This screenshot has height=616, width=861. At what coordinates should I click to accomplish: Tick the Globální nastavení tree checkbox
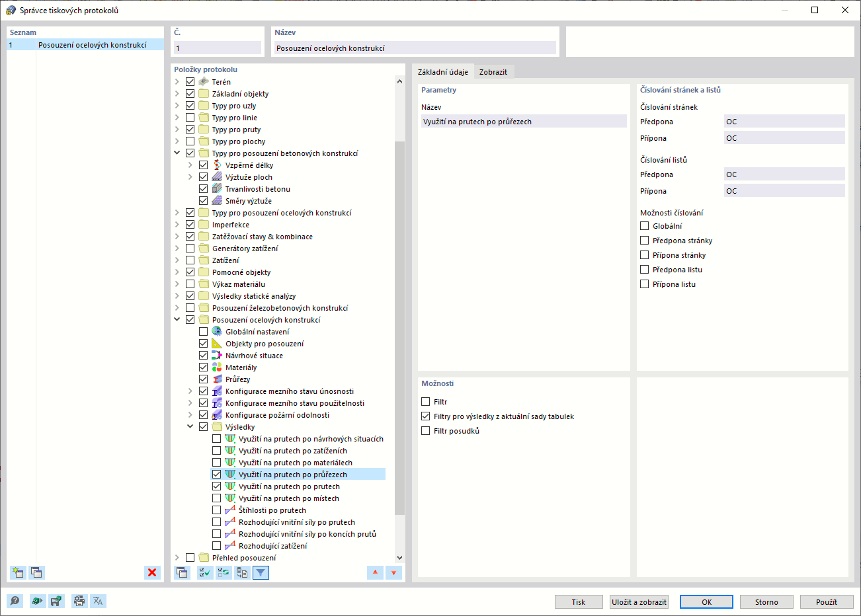(204, 332)
